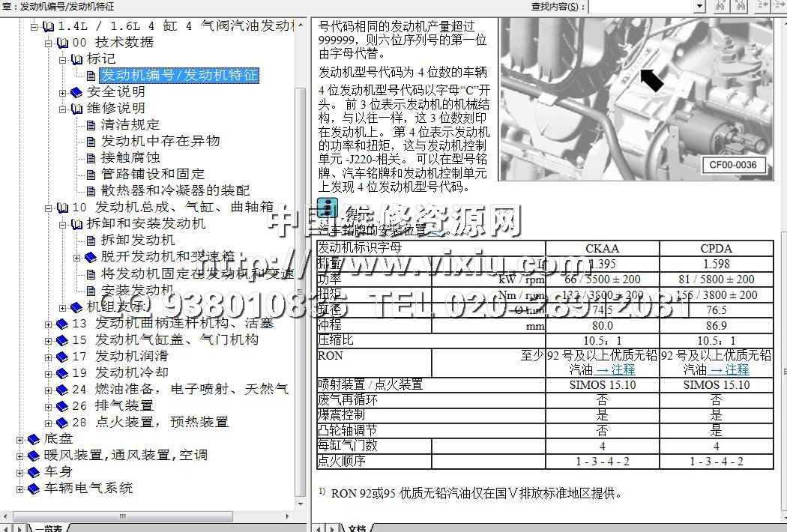Click the closed book icon next to 底盘

34,438
